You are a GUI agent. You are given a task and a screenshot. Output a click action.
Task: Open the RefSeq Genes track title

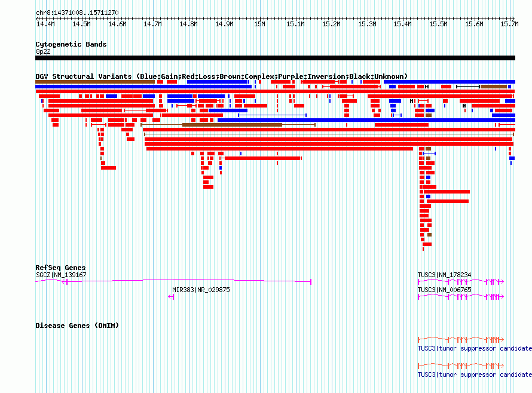(60, 268)
